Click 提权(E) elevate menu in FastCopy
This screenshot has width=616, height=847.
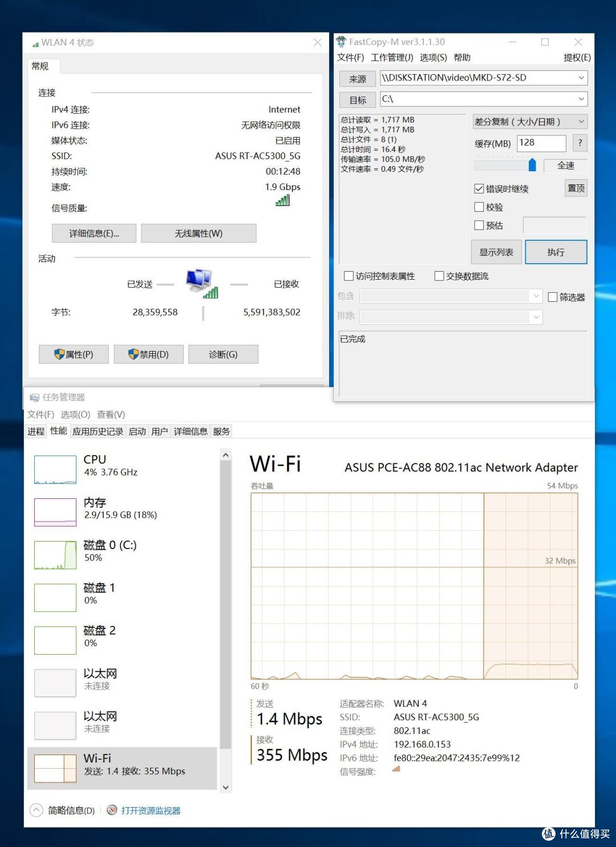(x=577, y=58)
